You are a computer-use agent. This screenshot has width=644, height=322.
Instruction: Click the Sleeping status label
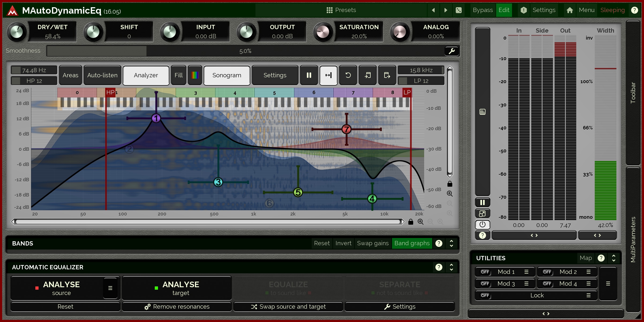612,10
